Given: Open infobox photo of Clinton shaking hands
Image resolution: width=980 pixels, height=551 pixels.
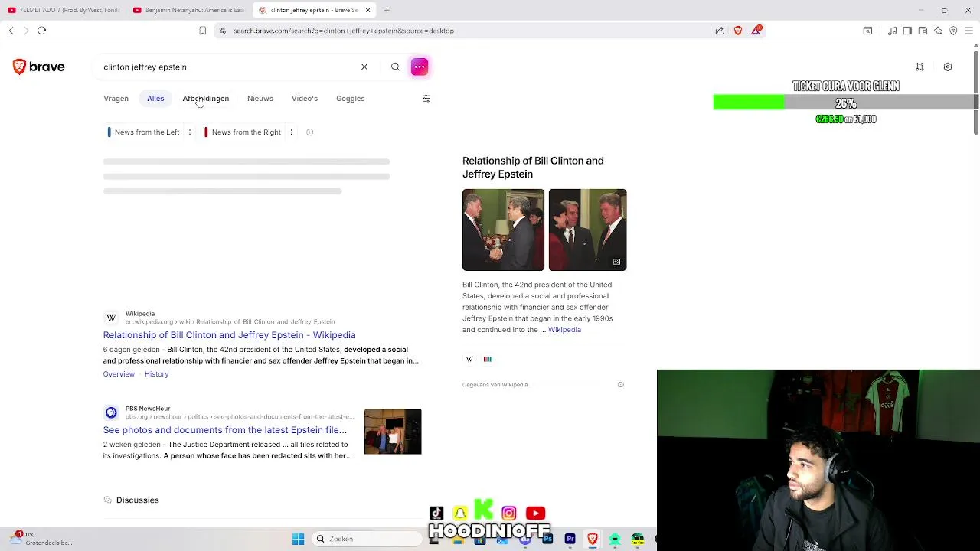Looking at the screenshot, I should tap(503, 230).
